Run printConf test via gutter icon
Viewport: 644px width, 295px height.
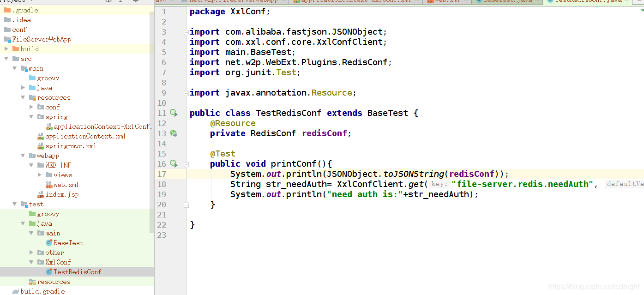click(173, 163)
